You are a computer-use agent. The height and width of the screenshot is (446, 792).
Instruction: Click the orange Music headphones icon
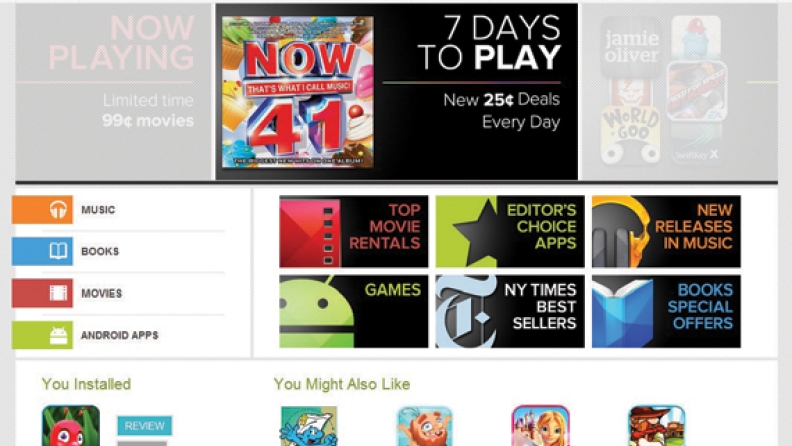(42, 209)
